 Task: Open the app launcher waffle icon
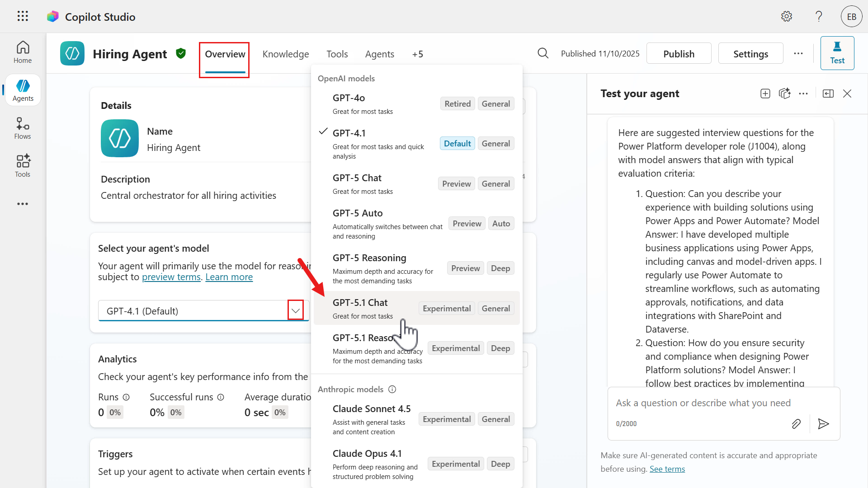tap(23, 16)
